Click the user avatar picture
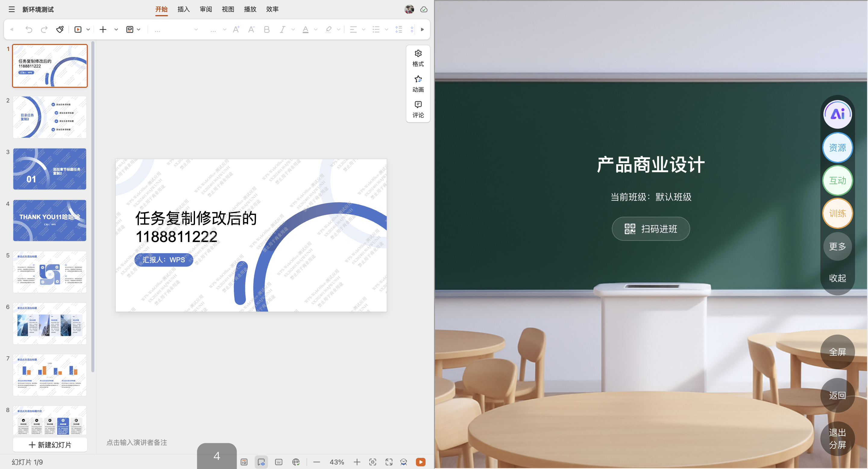Image resolution: width=868 pixels, height=469 pixels. point(409,9)
